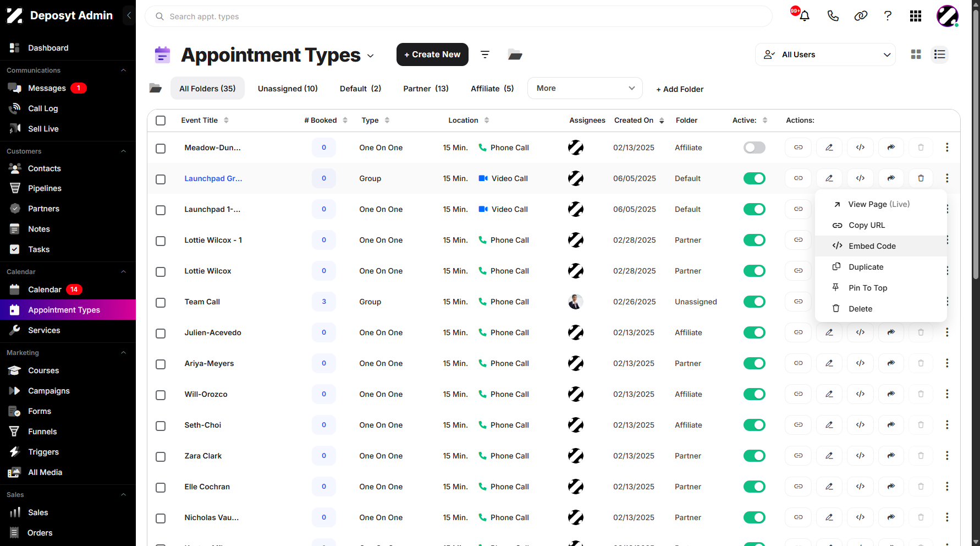Go to Calendar in sidebar
Viewport: 980px width, 546px height.
[x=45, y=290]
